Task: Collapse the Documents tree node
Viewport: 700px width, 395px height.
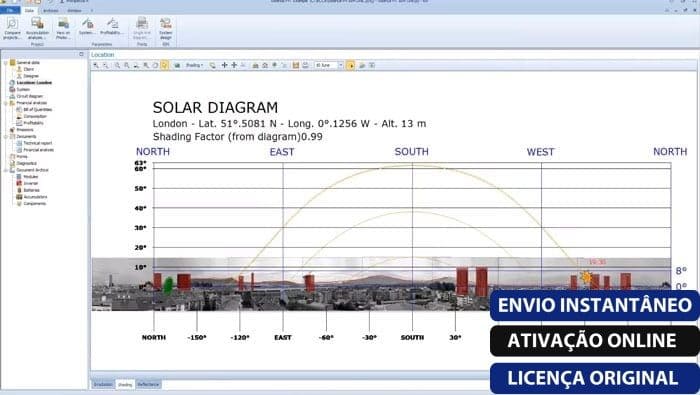Action: click(6, 136)
